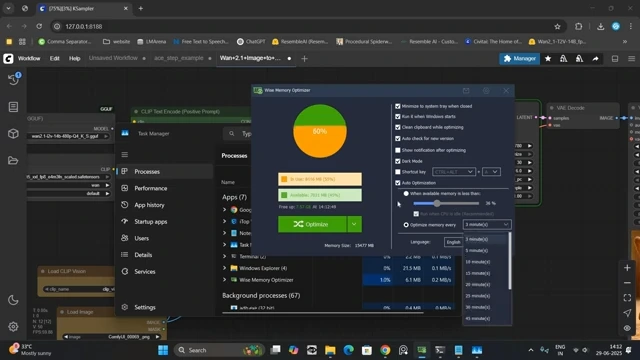Disable the Dark Mode checkbox
The image size is (640, 360).
point(398,161)
